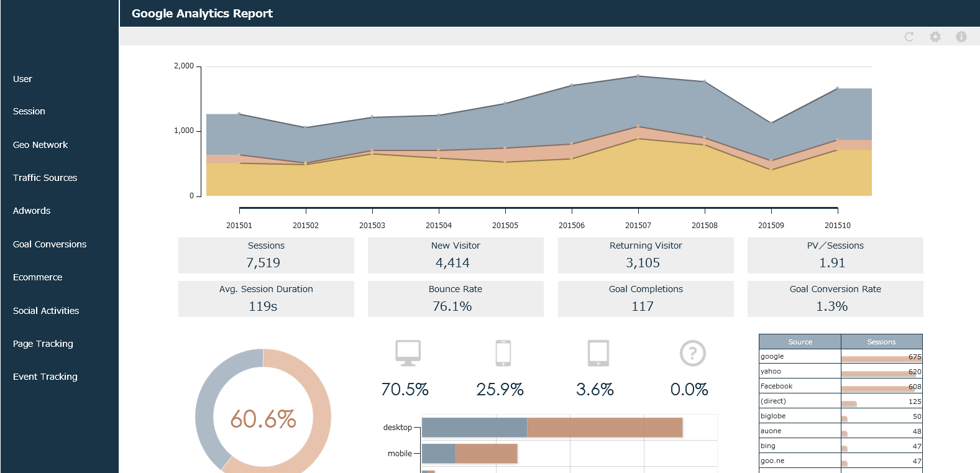Viewport: 980px width, 473px height.
Task: Click the 201509 timeline tick
Action: coord(771,225)
